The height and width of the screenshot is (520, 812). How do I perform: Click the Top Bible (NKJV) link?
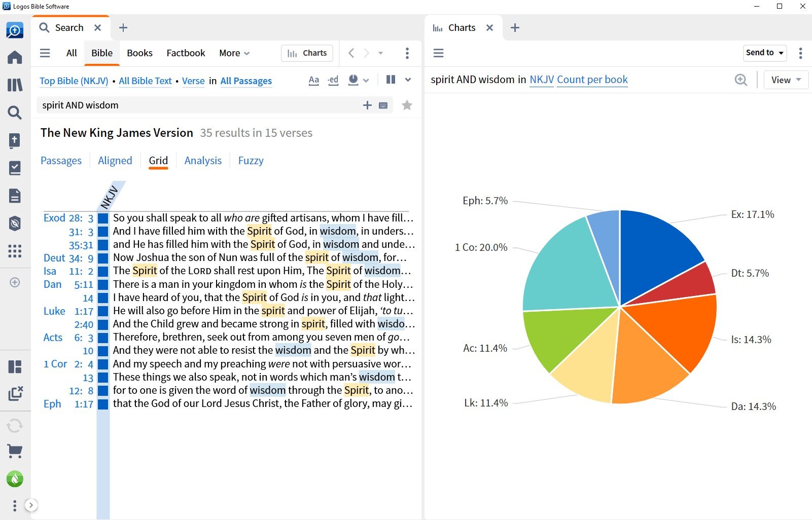74,81
